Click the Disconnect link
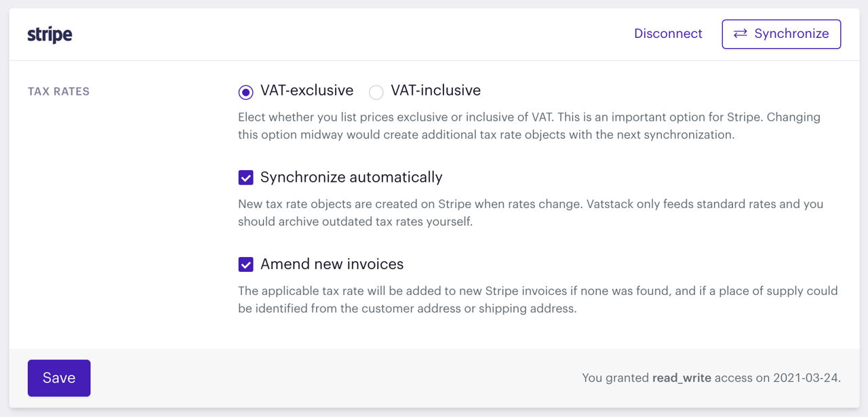Screen dimensions: 868x417 (668, 33)
